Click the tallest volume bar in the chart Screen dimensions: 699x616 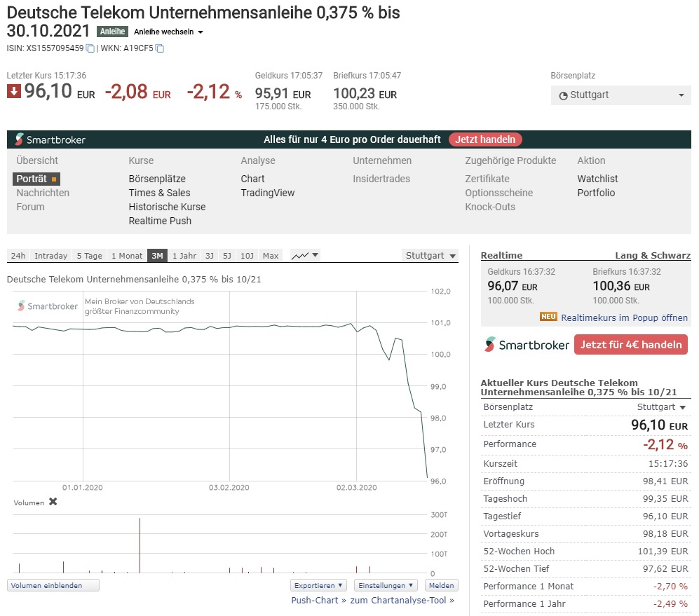coord(140,545)
